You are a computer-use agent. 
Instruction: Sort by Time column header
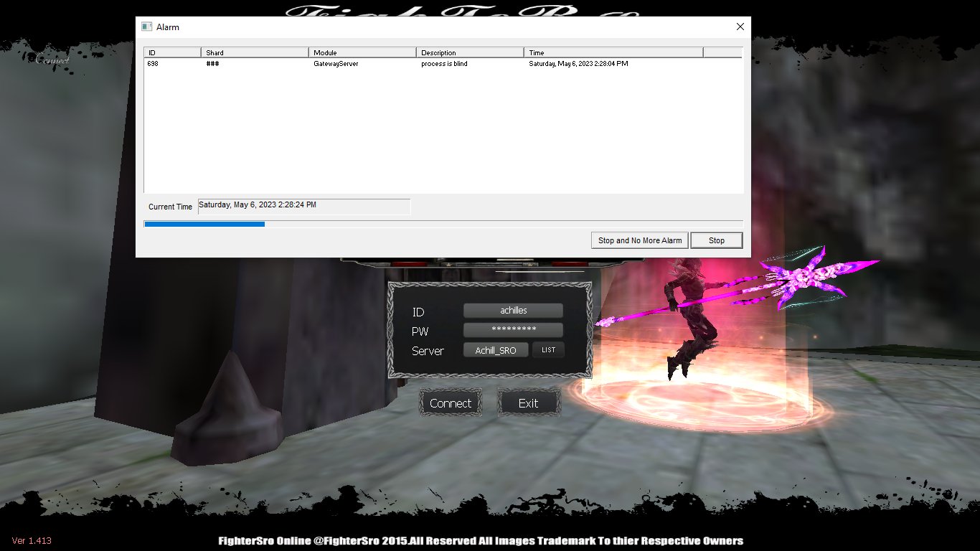point(614,52)
